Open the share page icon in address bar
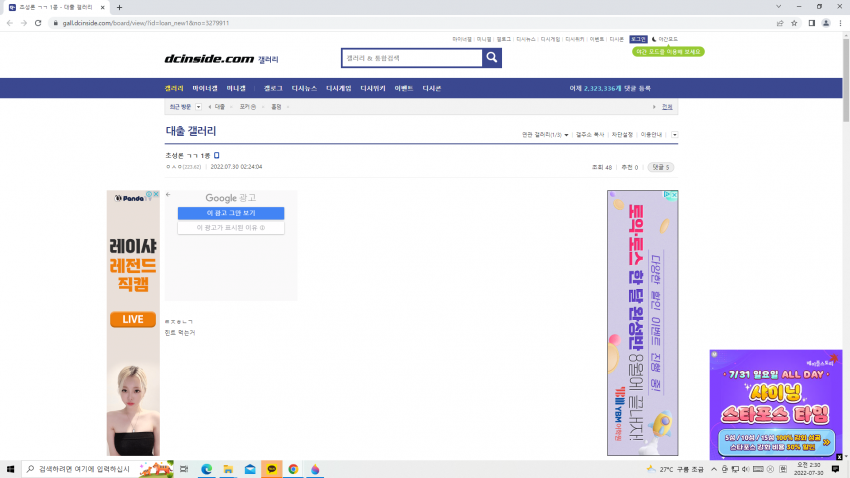The image size is (850, 478). pyautogui.click(x=780, y=23)
